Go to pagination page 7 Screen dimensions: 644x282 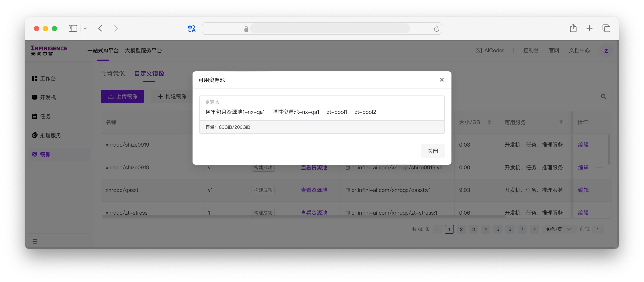point(522,229)
